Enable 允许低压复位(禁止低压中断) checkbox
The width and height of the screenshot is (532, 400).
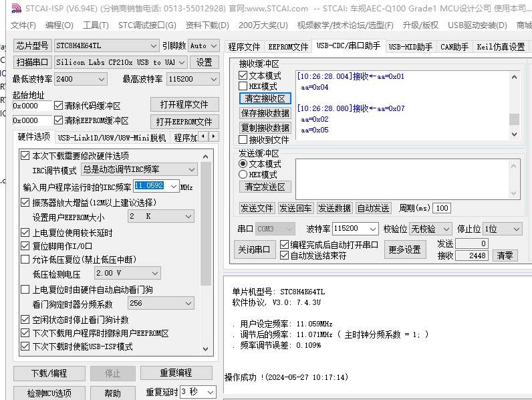(25, 260)
